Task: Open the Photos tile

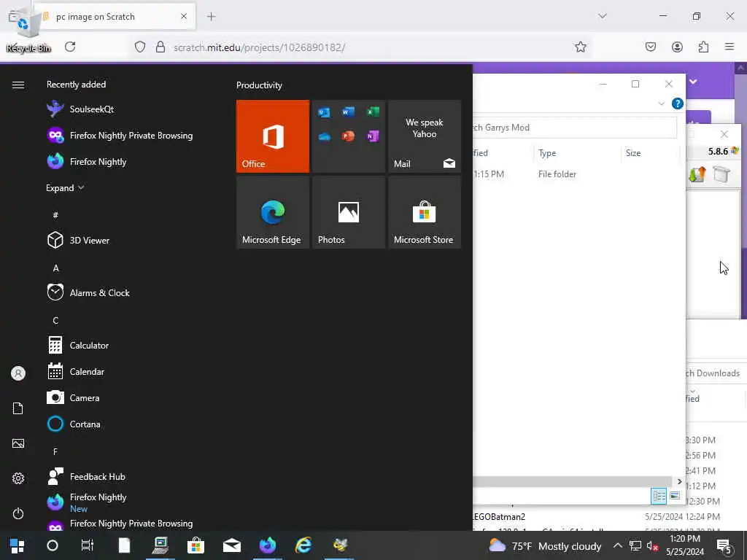Action: coord(348,212)
